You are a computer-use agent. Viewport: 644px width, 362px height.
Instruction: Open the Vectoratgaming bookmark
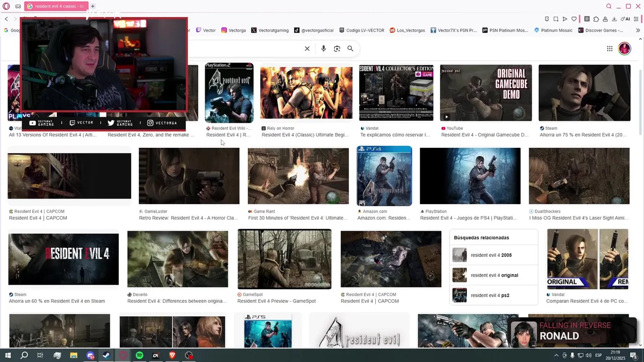coord(270,30)
